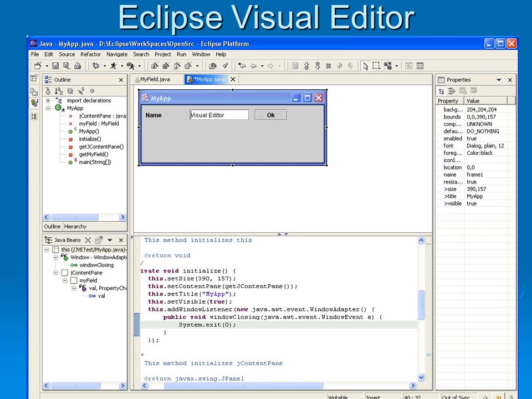Select the Marquee dashed-rectangle tool
This screenshot has width=532, height=399.
pyautogui.click(x=376, y=66)
